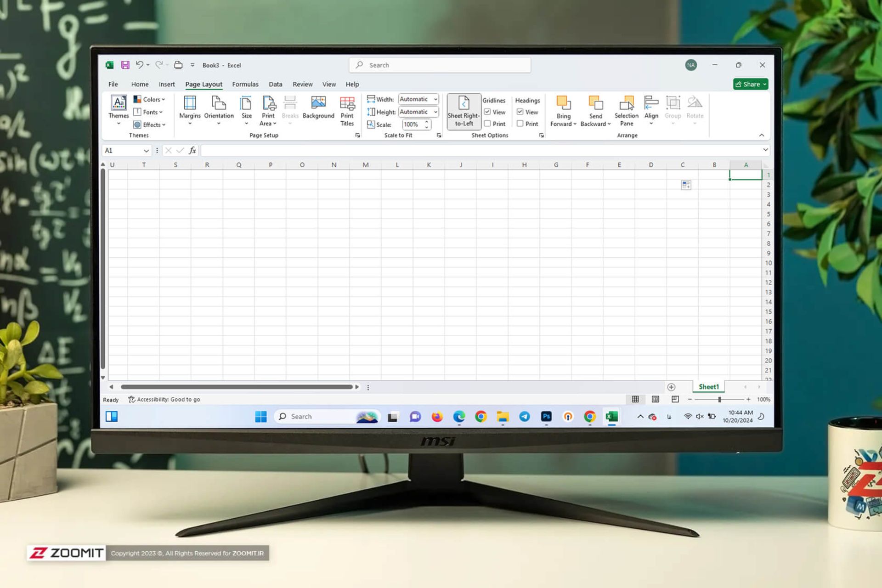Toggle Sheet Right-to-Left

(x=464, y=112)
